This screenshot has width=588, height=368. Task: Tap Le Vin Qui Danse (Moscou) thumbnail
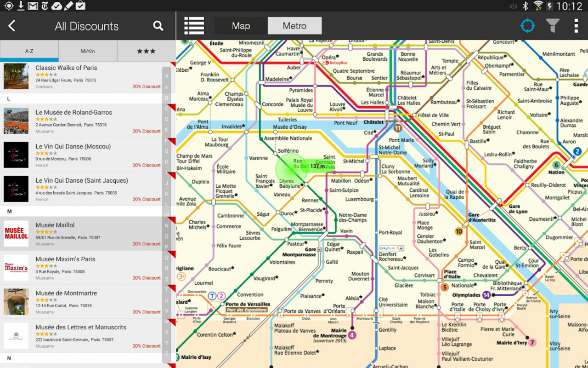pos(16,155)
